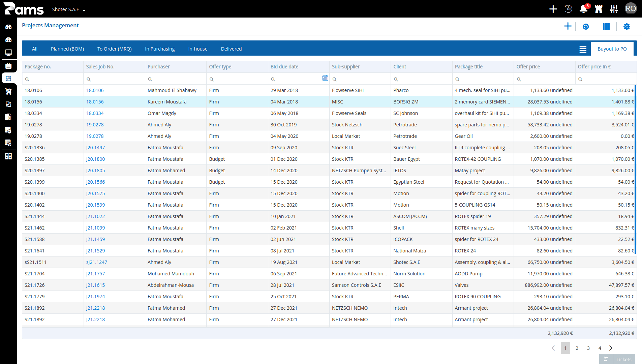The height and width of the screenshot is (364, 642).
Task: Sort by Offer type column header
Action: pos(237,67)
